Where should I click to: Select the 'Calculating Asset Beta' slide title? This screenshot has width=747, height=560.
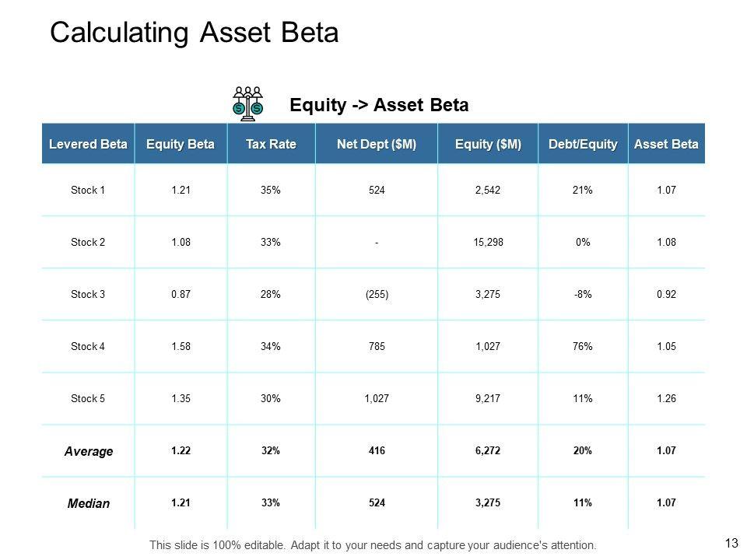coord(194,33)
